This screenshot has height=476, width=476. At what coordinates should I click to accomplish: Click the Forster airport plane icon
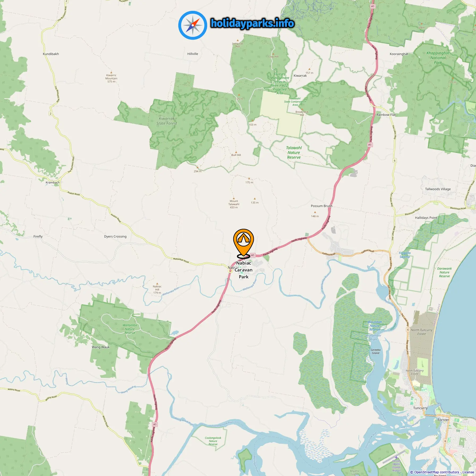click(x=396, y=457)
